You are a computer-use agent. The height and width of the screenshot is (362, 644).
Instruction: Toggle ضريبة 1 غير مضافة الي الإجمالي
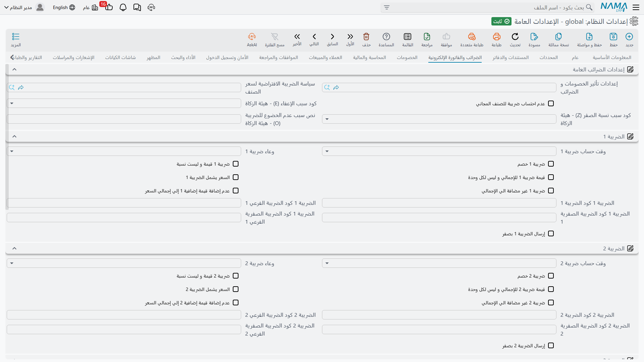551,191
